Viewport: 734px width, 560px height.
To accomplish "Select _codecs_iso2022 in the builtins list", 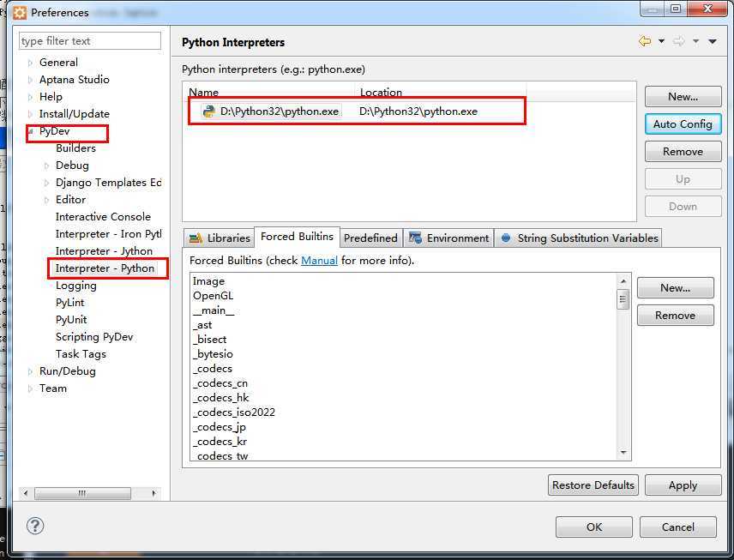I will [x=234, y=412].
